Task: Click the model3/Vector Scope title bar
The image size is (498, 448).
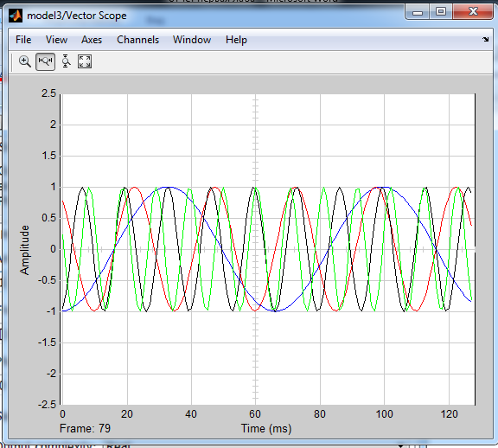Action: [203, 16]
